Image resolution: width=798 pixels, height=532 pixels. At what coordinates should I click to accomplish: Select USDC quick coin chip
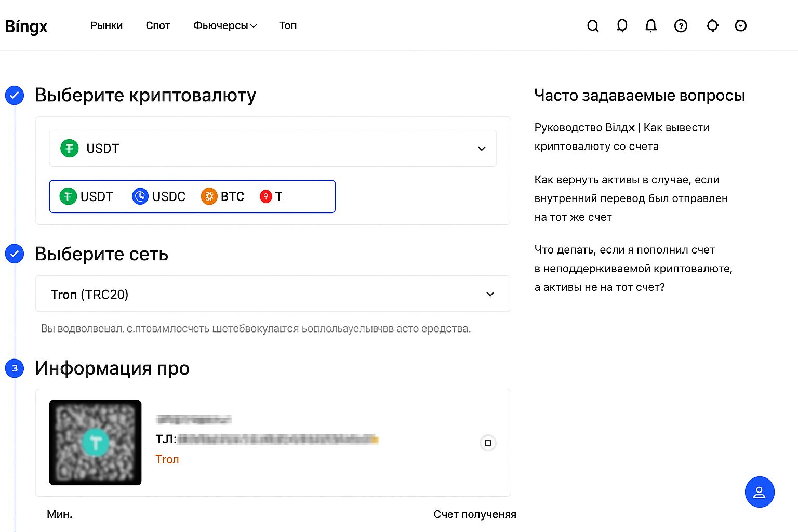point(158,196)
